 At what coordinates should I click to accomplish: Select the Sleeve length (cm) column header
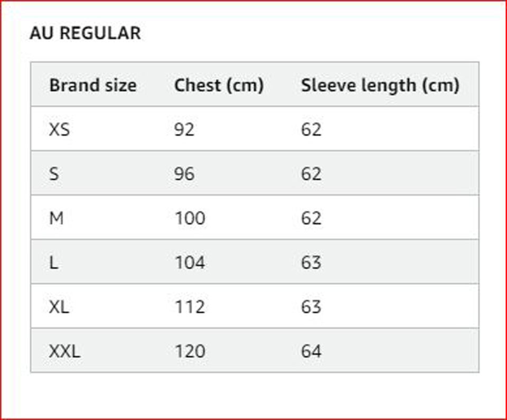tap(380, 86)
